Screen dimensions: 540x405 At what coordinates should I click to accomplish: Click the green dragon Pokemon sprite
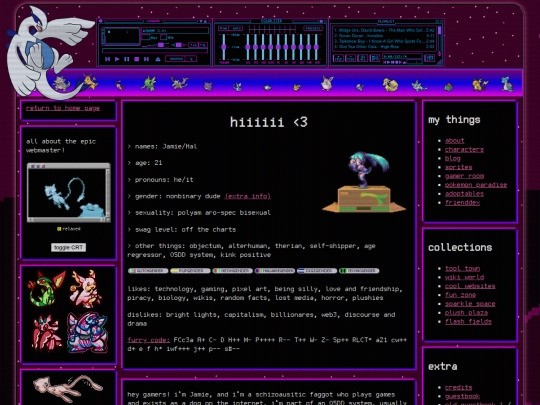(x=46, y=289)
